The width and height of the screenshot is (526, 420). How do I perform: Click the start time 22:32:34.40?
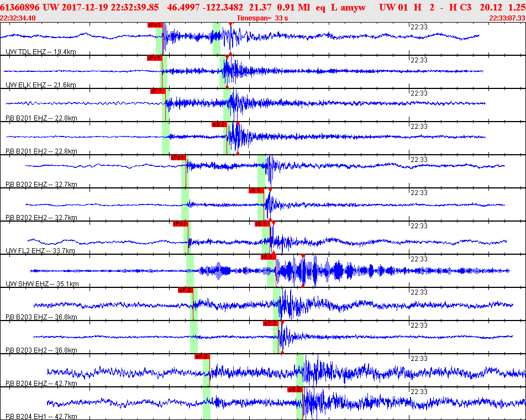pyautogui.click(x=18, y=18)
